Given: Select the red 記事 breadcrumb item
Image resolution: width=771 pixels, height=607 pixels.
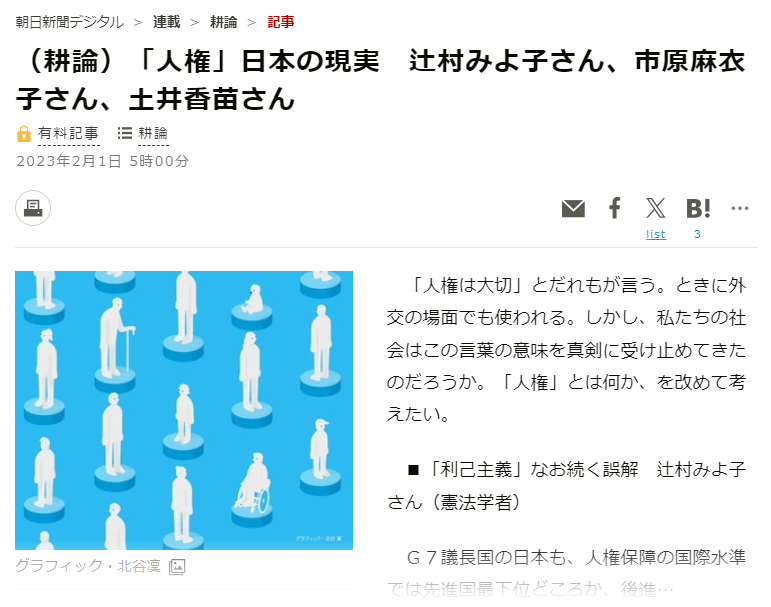Looking at the screenshot, I should (281, 22).
